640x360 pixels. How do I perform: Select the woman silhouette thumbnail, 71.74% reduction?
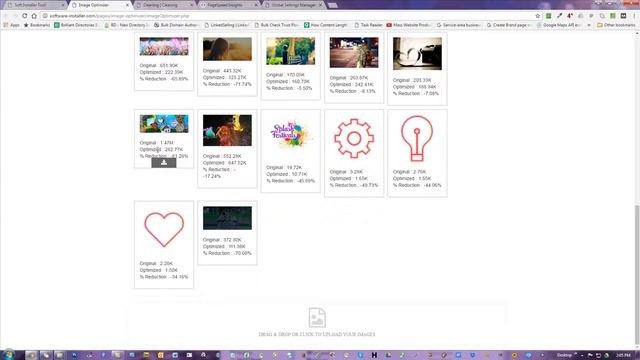(227, 49)
